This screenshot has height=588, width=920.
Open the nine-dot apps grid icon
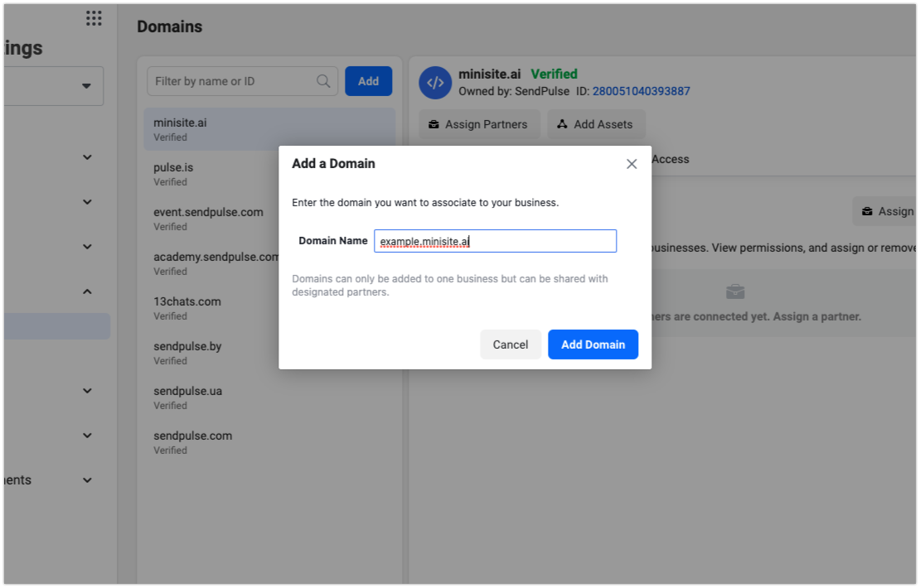(x=94, y=18)
